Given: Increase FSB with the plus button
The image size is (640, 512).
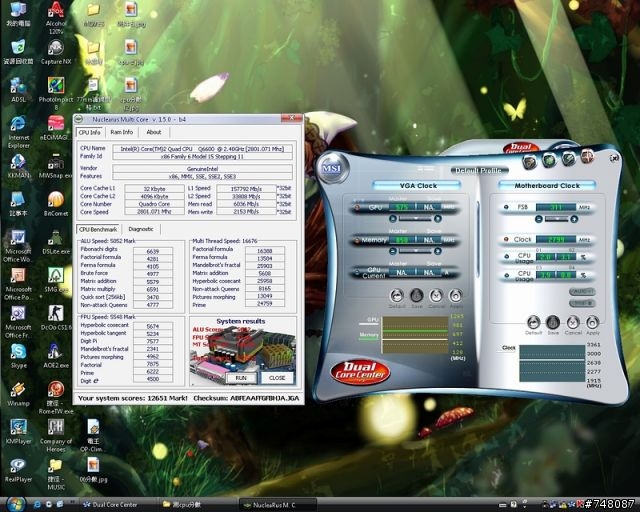Looking at the screenshot, I should (574, 219).
